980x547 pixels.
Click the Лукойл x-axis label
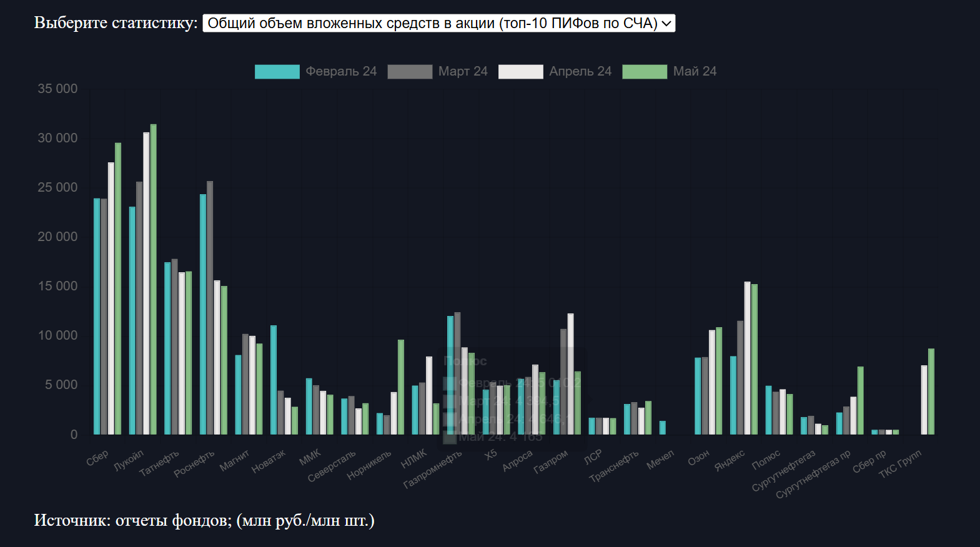point(129,460)
